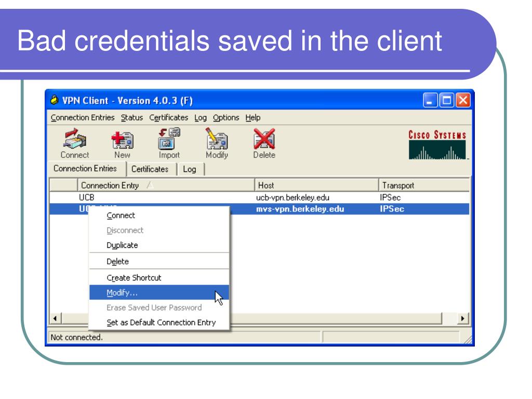Open the Help menu
Image resolution: width=532 pixels, height=399 pixels.
click(x=253, y=117)
